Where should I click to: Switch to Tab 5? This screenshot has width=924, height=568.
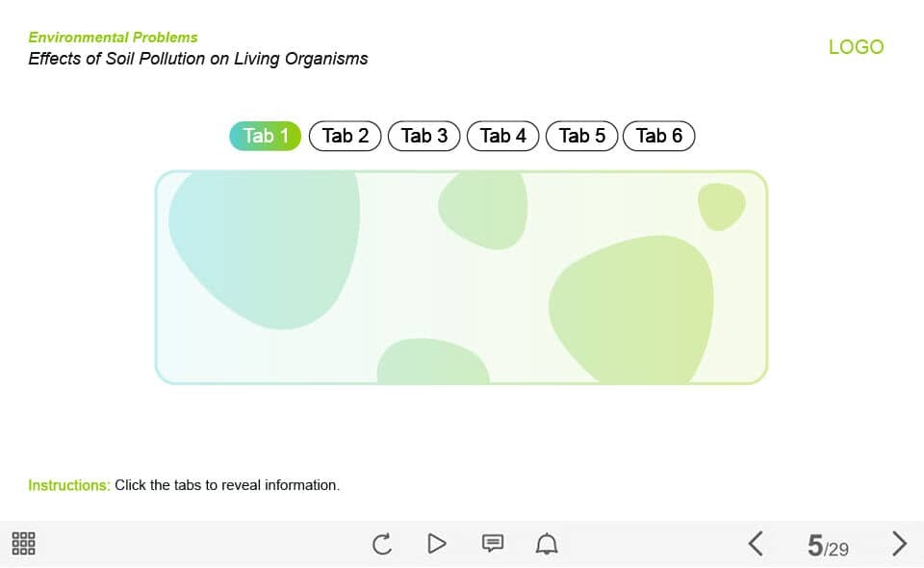click(582, 136)
